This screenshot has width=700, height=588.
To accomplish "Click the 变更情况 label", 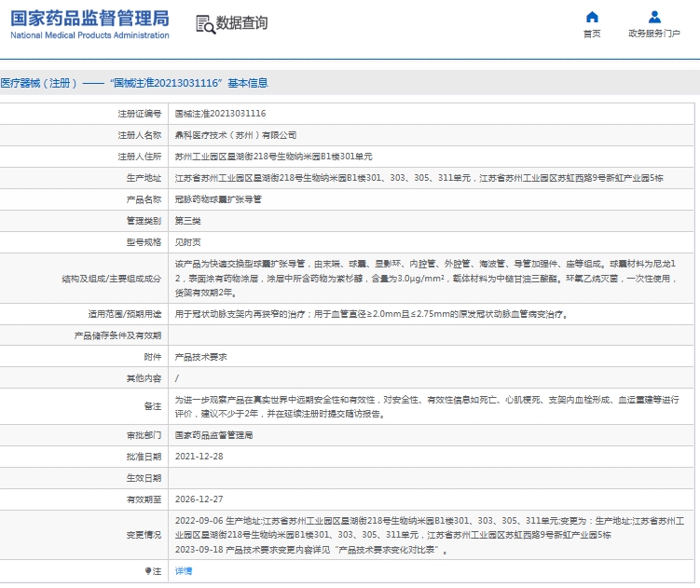I will [144, 535].
